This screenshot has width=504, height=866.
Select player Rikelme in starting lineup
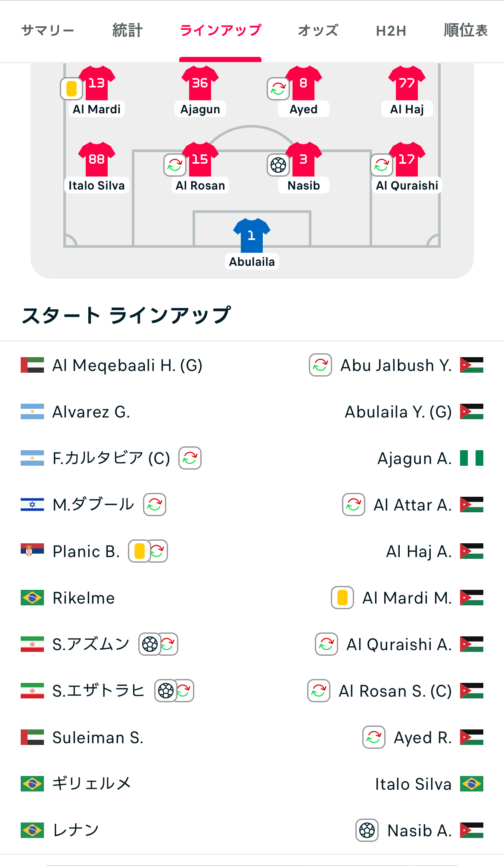[84, 598]
